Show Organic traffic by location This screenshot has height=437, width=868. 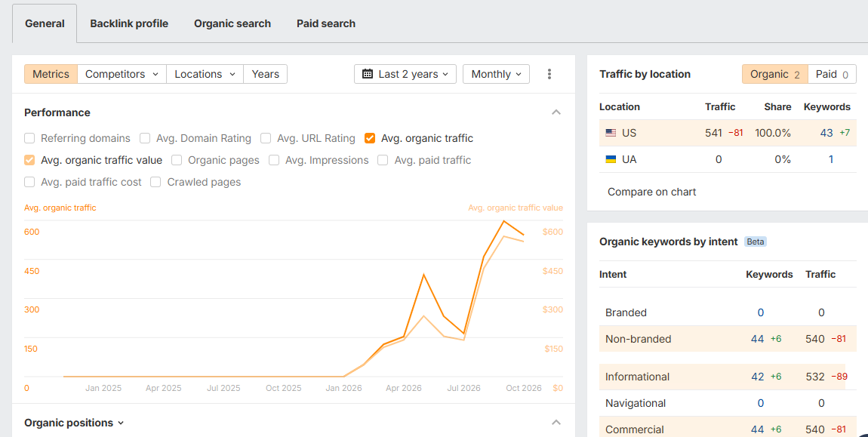(x=775, y=74)
